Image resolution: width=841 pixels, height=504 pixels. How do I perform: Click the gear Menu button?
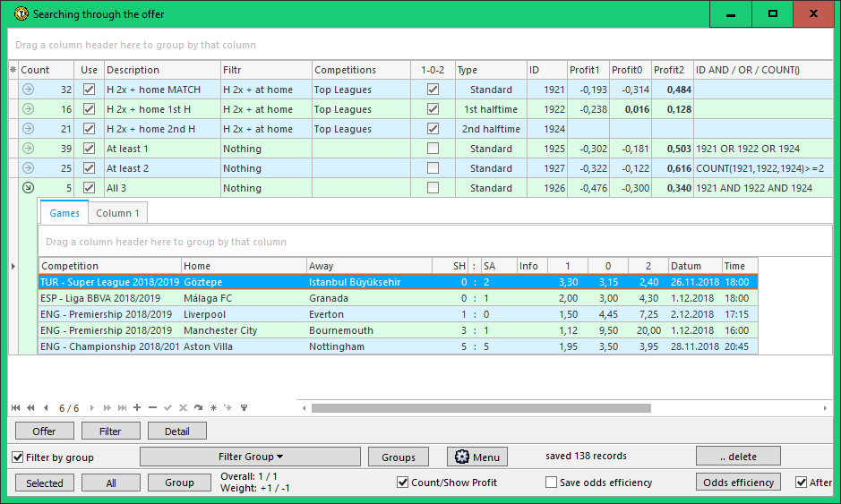(477, 457)
